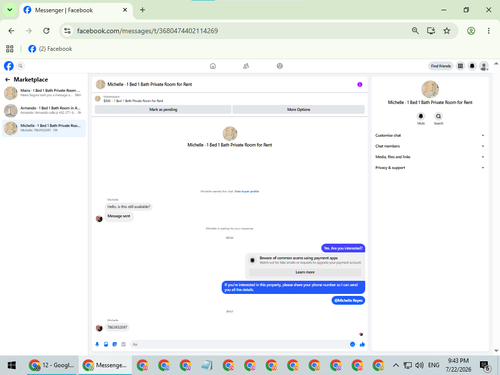
Task: Open the taskbar clock and date
Action: [x=458, y=365]
